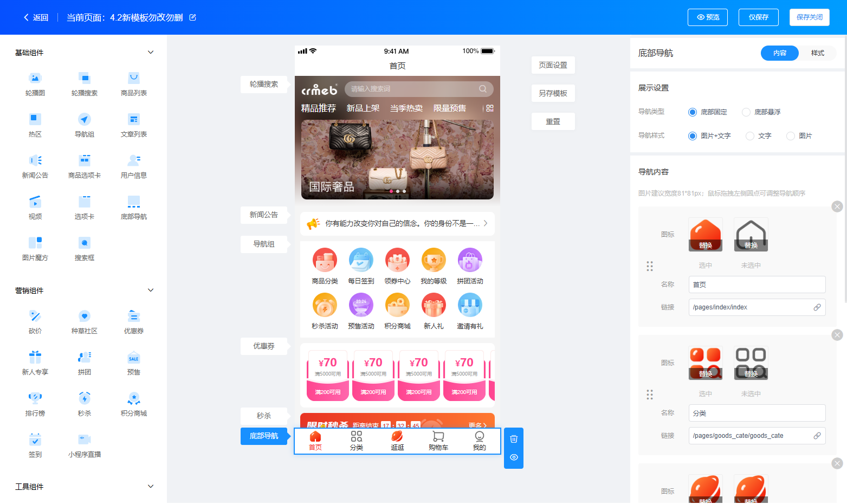The width and height of the screenshot is (847, 504).
Task: Select the 新闻公告 canvas label
Action: click(x=264, y=215)
